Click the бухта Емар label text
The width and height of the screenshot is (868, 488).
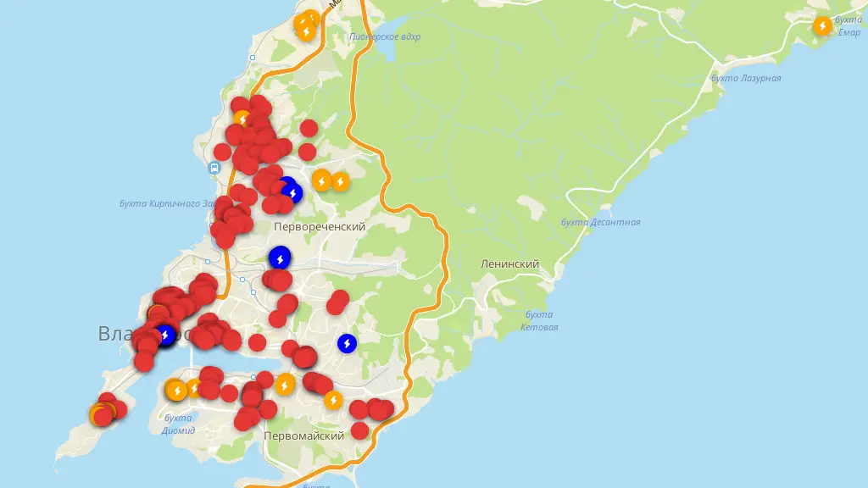pyautogui.click(x=849, y=26)
